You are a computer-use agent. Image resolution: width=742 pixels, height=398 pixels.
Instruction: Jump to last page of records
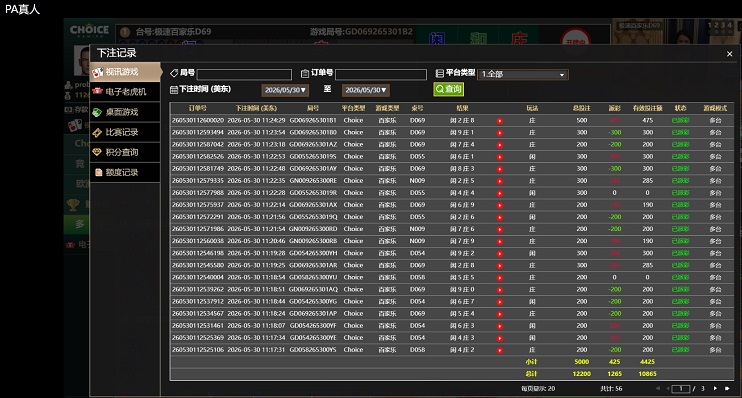(727, 389)
